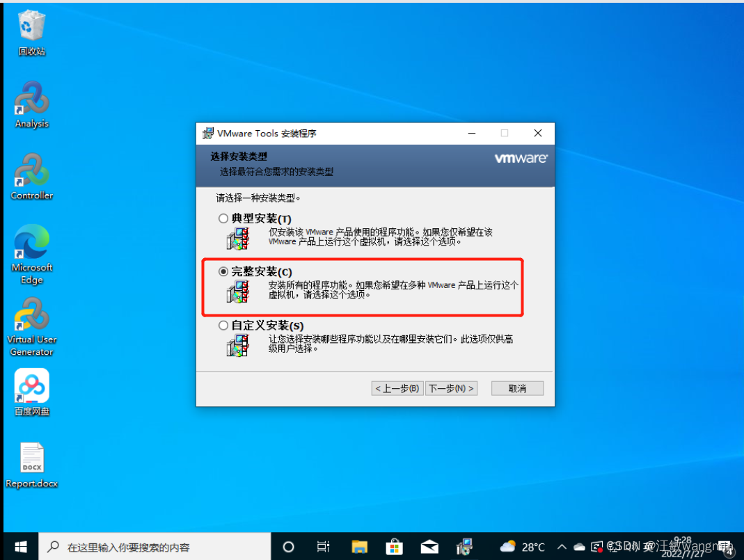Select the Virtual User Generator shortcut
The width and height of the screenshot is (744, 560).
(x=32, y=327)
